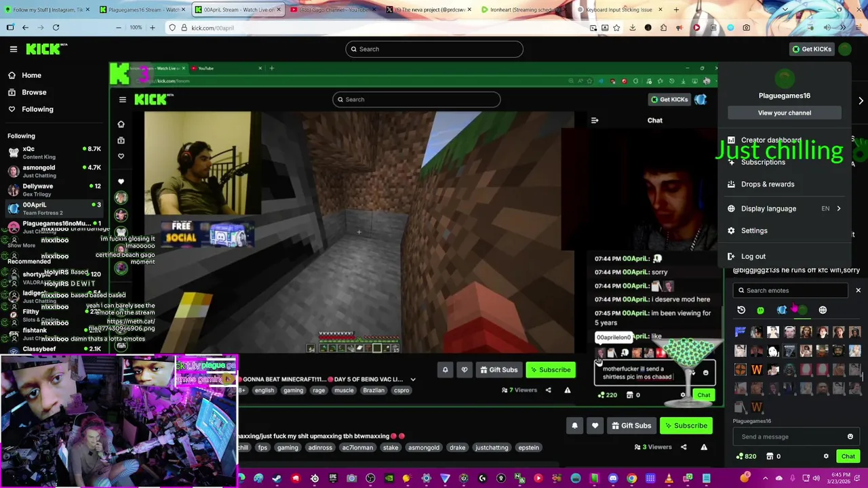This screenshot has height=488, width=868.
Task: Expand the Display language submenu
Action: pos(785,209)
